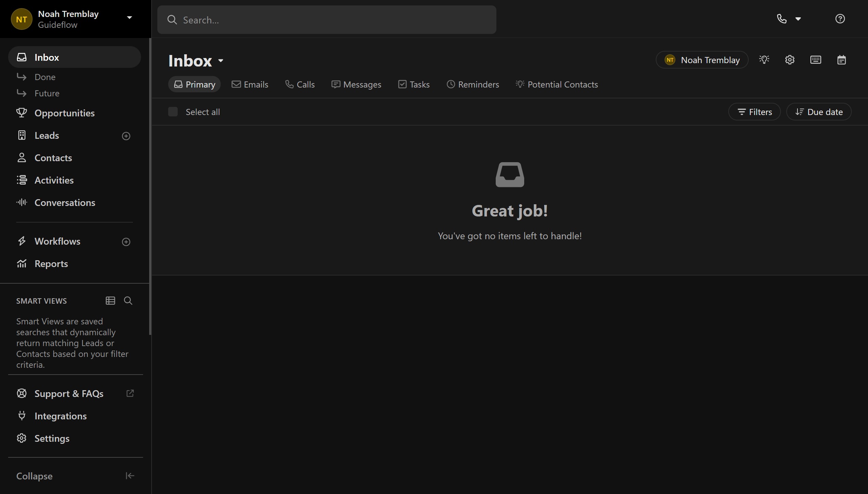Click the lightning icon next to Workflows
The height and width of the screenshot is (494, 868).
point(22,241)
